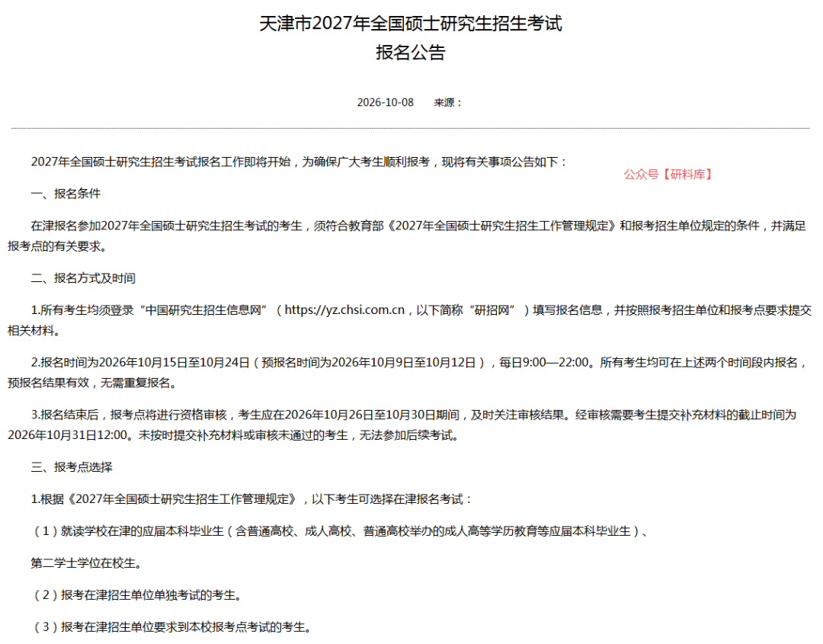Click the intro sentence starting "2027年全国硕士研究生招生考试报名工作即将开始"
The width and height of the screenshot is (823, 644).
[299, 162]
